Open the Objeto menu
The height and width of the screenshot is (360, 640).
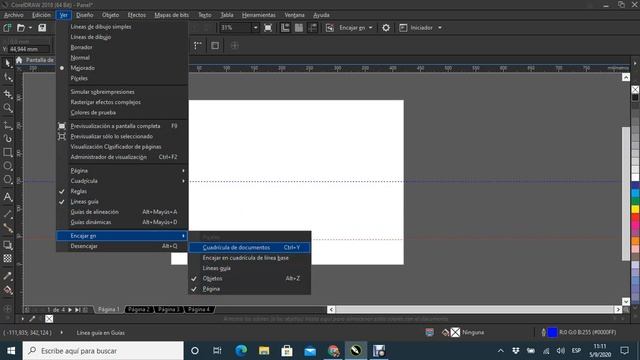(111, 15)
